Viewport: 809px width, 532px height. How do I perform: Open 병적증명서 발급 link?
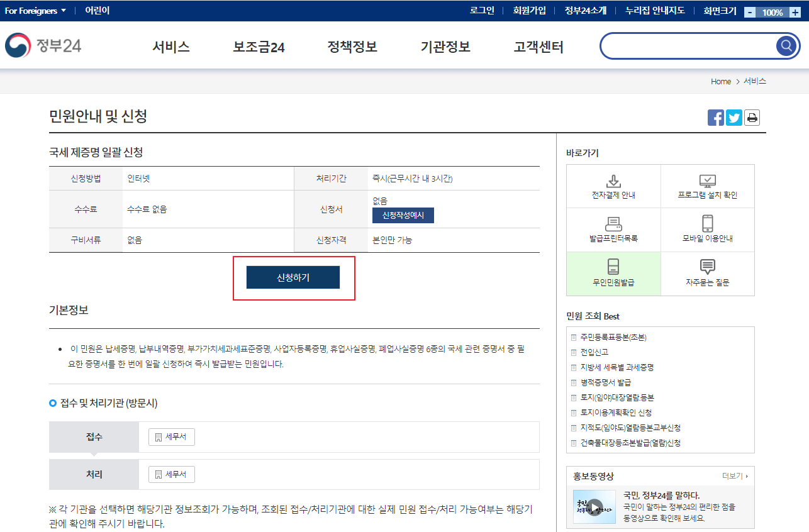(606, 382)
